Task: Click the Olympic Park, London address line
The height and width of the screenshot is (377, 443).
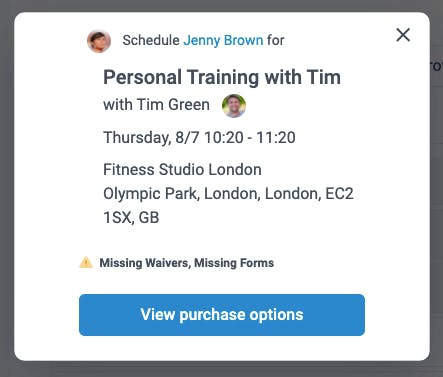Action: pos(228,194)
